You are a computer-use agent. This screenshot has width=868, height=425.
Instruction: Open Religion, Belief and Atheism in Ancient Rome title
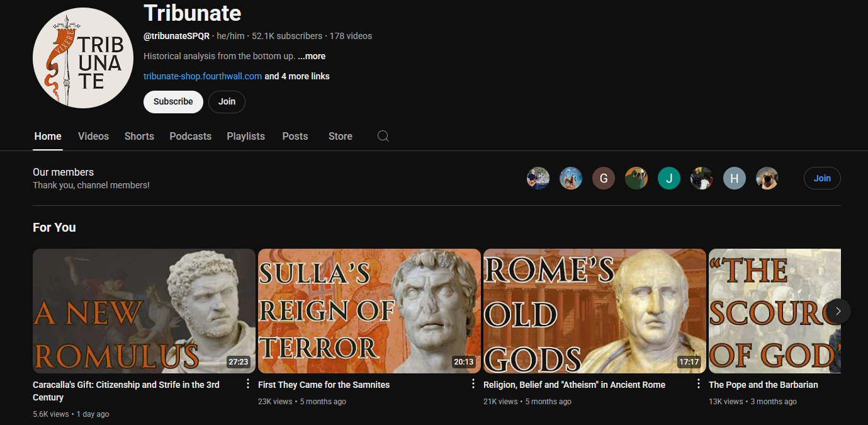tap(574, 385)
